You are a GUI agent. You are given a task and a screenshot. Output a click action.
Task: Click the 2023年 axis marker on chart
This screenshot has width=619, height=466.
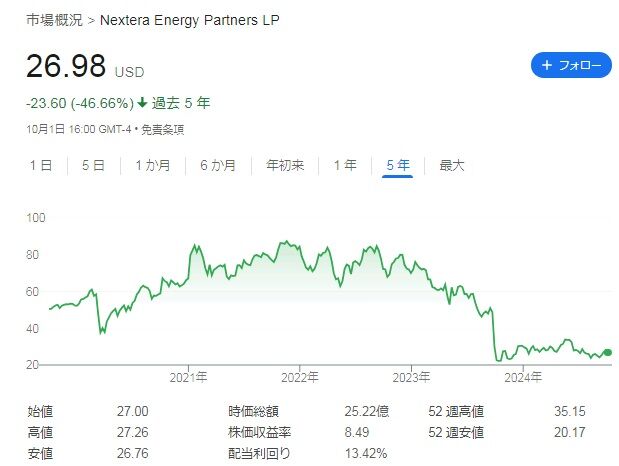[411, 377]
